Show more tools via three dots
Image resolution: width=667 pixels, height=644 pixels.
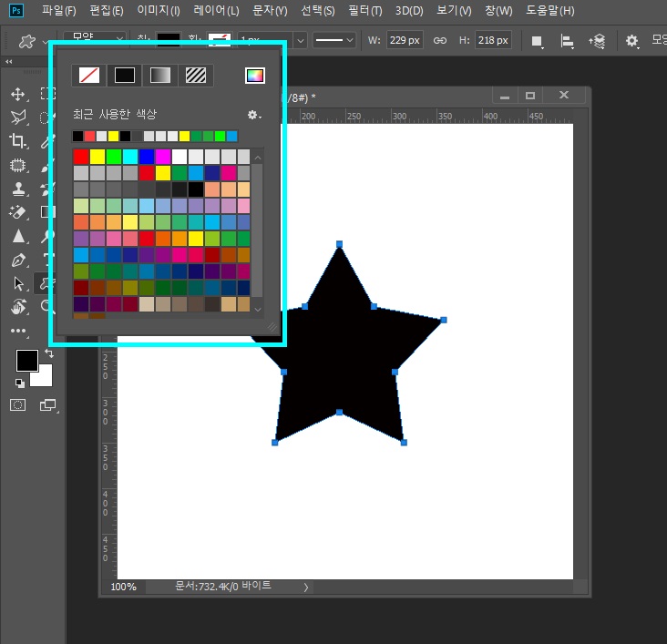click(18, 331)
